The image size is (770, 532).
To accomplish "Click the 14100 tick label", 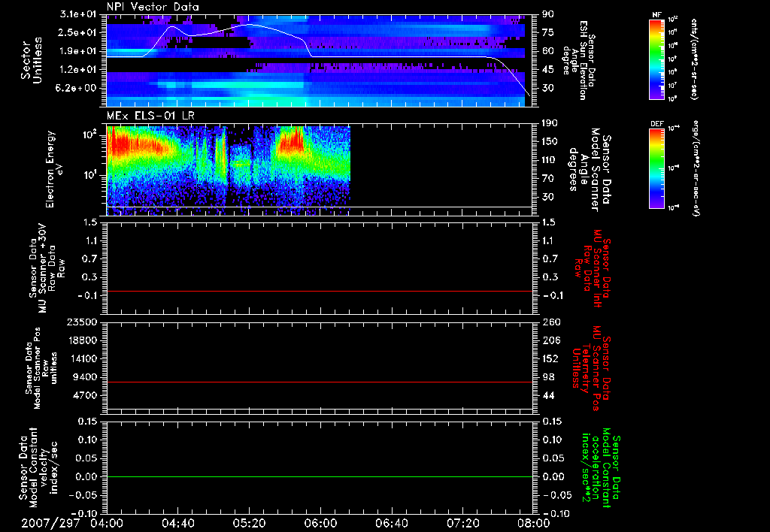I will tap(83, 358).
